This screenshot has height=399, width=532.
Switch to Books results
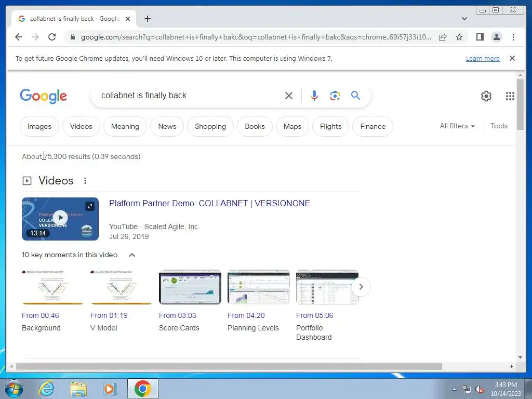(x=255, y=126)
